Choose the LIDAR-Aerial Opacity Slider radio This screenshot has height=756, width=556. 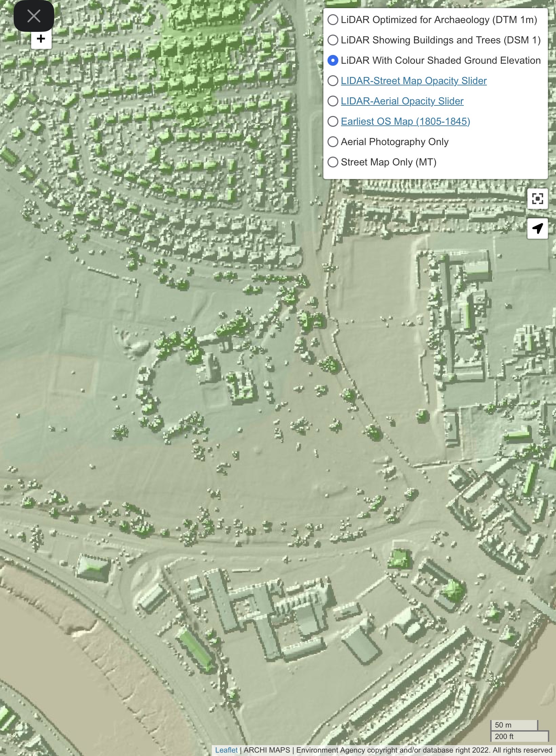tap(333, 101)
